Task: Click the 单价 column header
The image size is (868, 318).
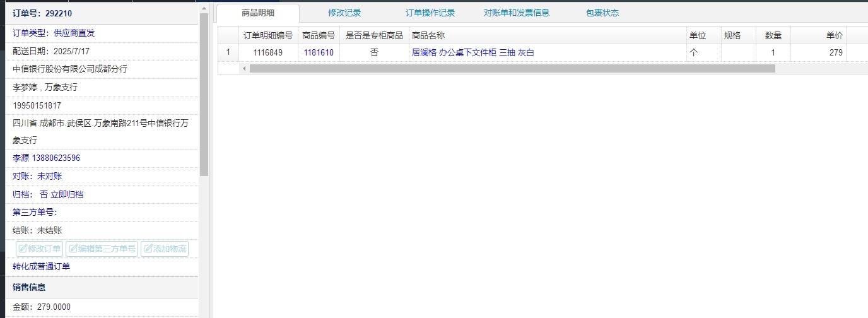Action: point(818,36)
